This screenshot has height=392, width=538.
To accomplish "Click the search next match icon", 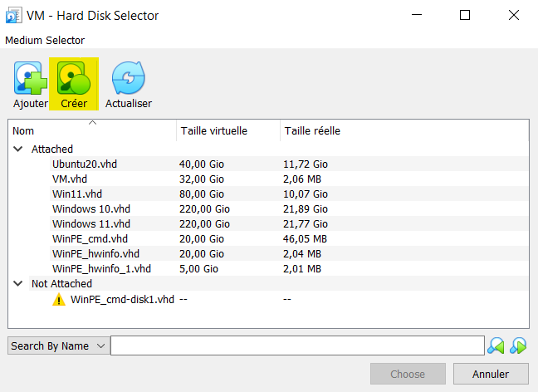I will coord(519,346).
